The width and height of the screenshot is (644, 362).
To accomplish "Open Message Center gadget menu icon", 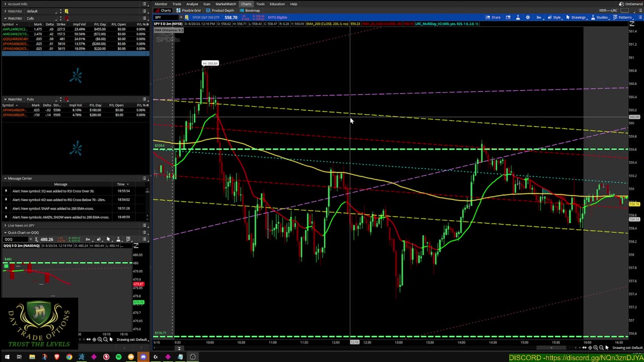I will click(144, 178).
